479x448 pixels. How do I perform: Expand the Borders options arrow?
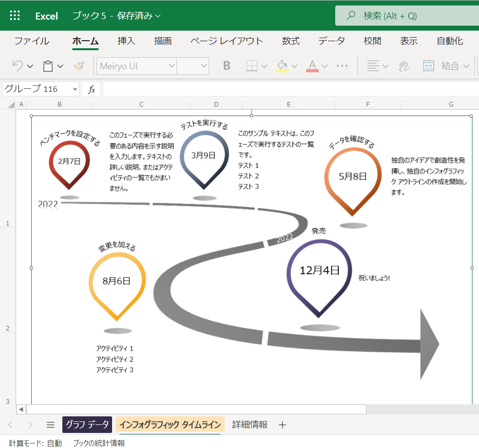coord(264,66)
